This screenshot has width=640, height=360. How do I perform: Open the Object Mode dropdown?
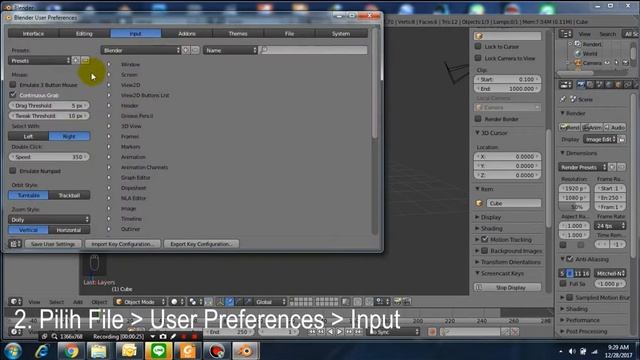[140, 302]
